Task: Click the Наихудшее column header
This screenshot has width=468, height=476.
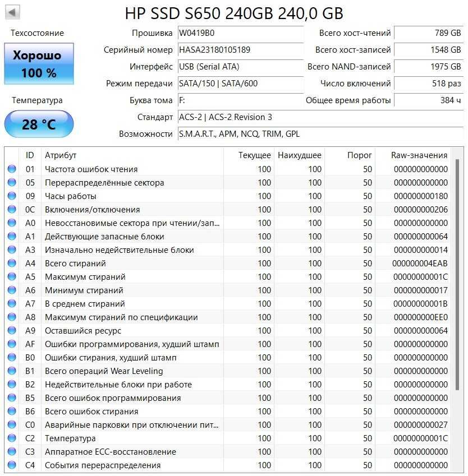Action: coord(299,155)
